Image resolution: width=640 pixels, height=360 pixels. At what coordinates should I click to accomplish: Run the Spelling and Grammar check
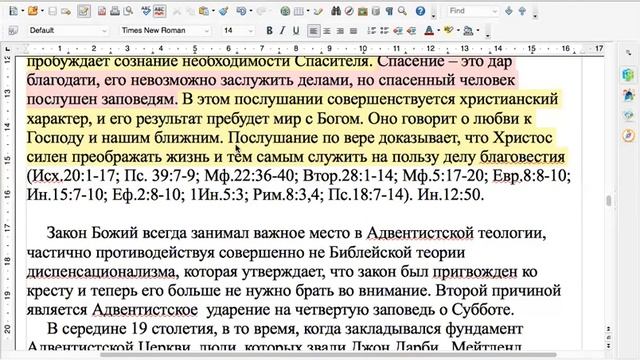(146, 11)
